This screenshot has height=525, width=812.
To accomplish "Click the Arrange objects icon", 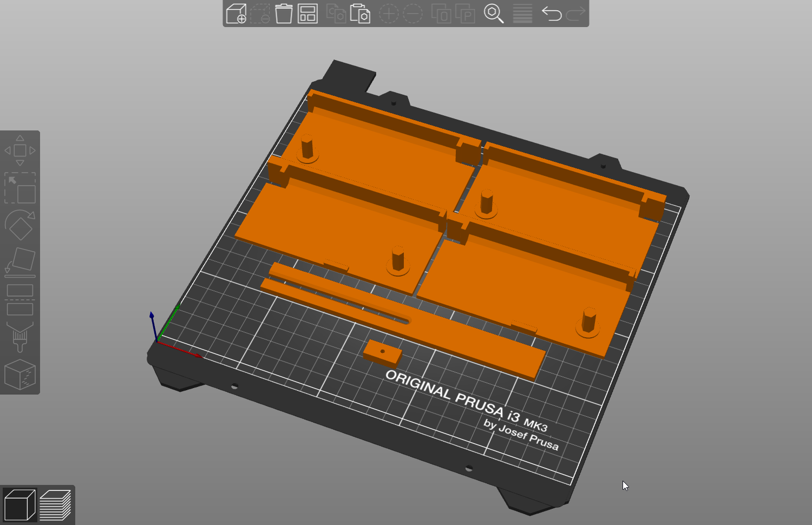I will pyautogui.click(x=307, y=14).
